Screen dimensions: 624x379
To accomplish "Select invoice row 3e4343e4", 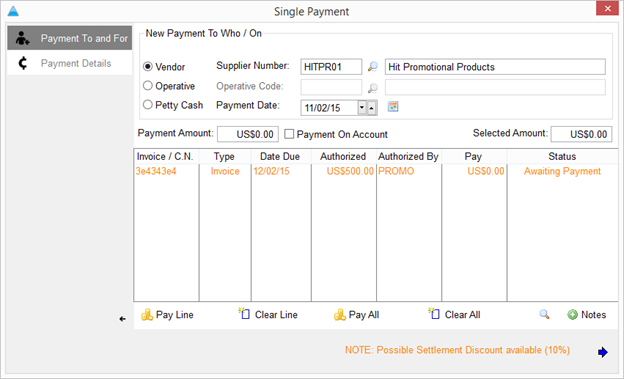I will click(375, 171).
